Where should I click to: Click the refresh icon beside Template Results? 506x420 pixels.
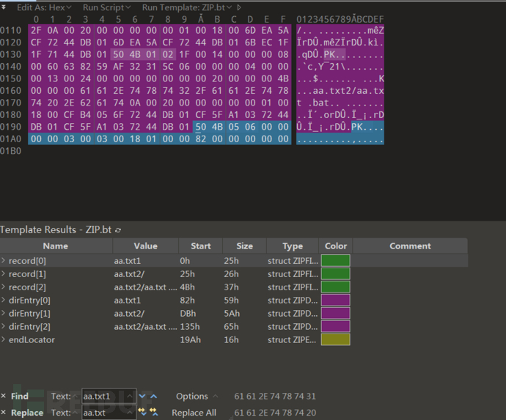(x=119, y=230)
